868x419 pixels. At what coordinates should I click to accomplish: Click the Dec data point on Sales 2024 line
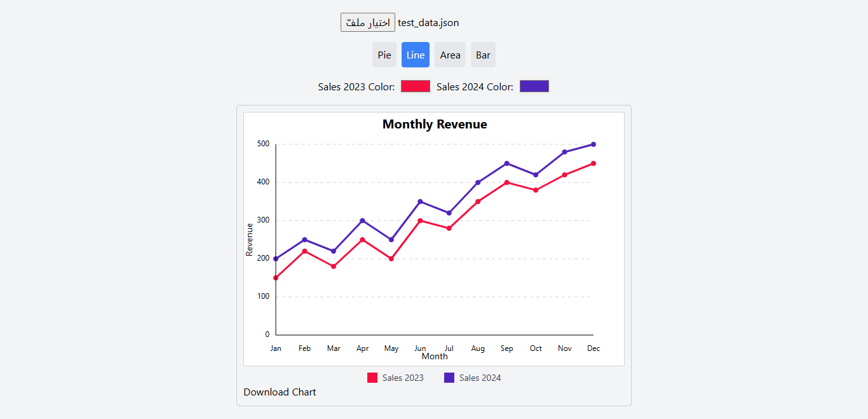coord(593,144)
